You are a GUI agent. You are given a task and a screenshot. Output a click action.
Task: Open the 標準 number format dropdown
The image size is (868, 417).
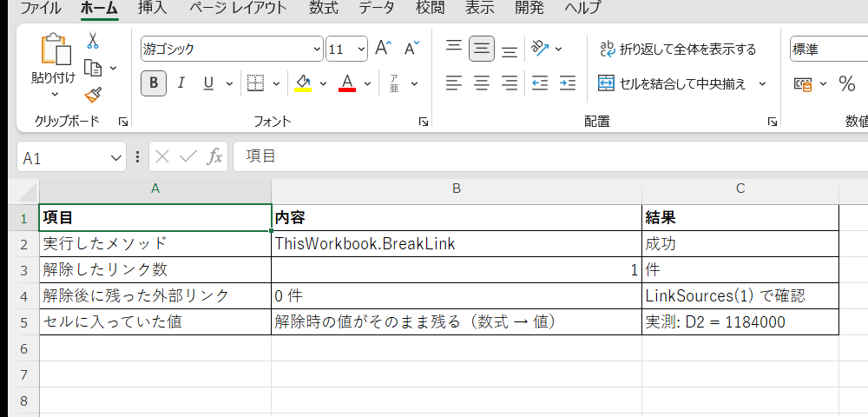[829, 50]
